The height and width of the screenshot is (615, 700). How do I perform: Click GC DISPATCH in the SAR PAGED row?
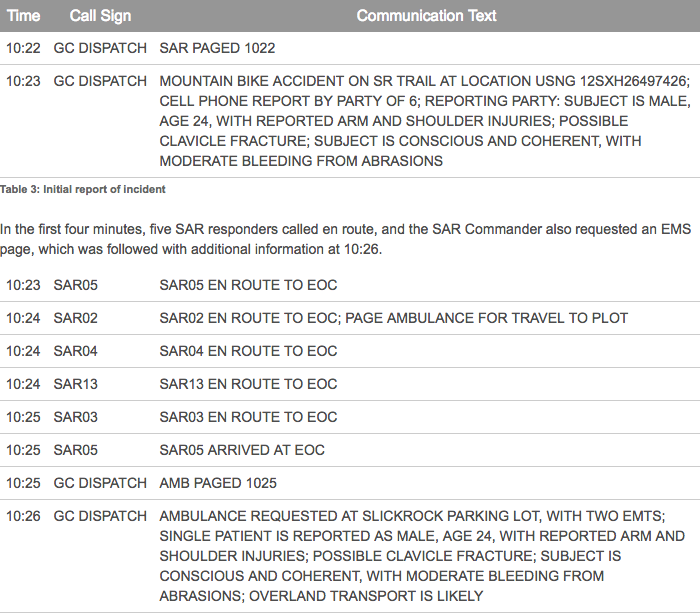point(100,48)
